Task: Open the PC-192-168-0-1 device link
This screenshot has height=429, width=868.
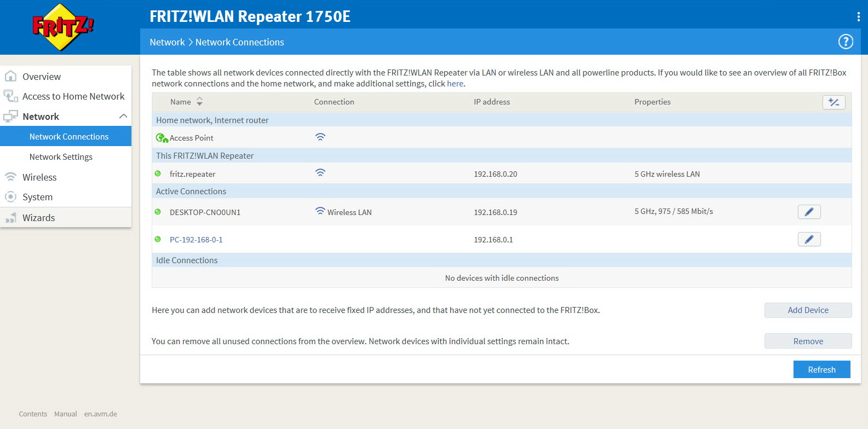Action: click(196, 240)
